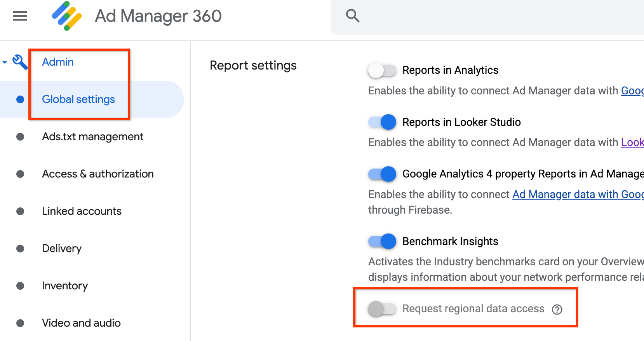This screenshot has height=341, width=644.
Task: Select Global settings in sidebar
Action: (x=78, y=99)
